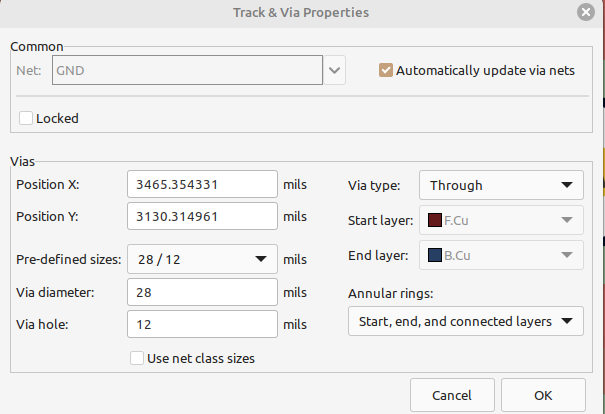Focus the Via hole field
Image resolution: width=605 pixels, height=414 pixels.
(x=202, y=325)
